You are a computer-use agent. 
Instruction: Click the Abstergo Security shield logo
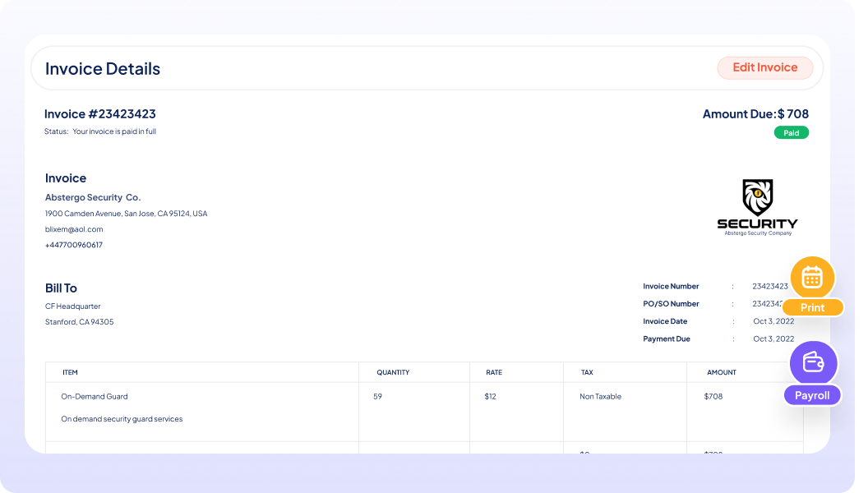[x=757, y=208]
